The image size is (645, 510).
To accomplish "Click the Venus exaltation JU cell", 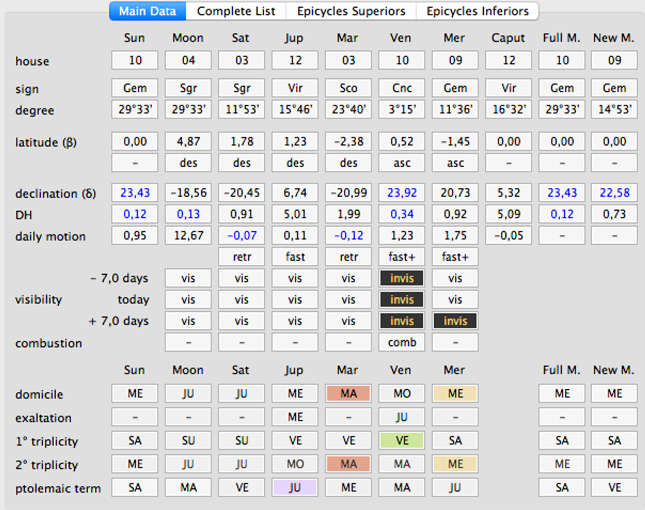I will [402, 417].
